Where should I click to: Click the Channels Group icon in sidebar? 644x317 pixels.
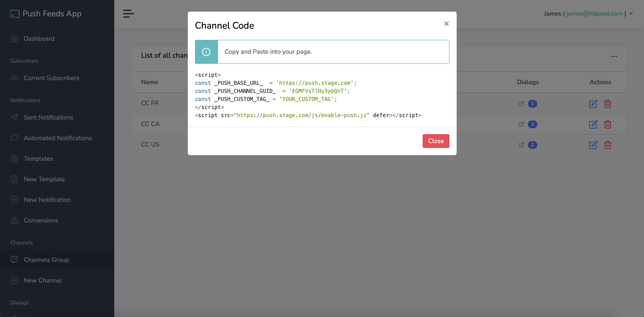14,259
